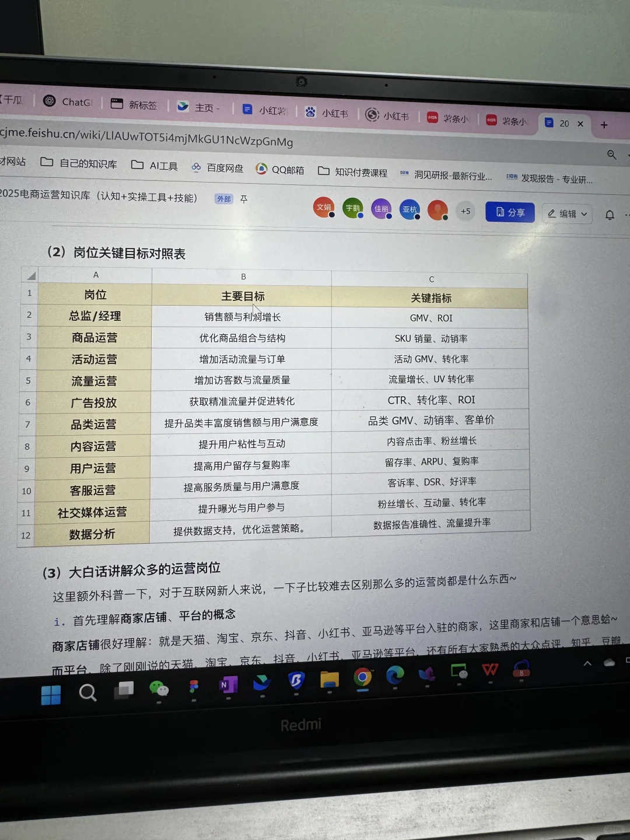The image size is (630, 840).
Task: Show hidden system tray icons
Action: 587,663
